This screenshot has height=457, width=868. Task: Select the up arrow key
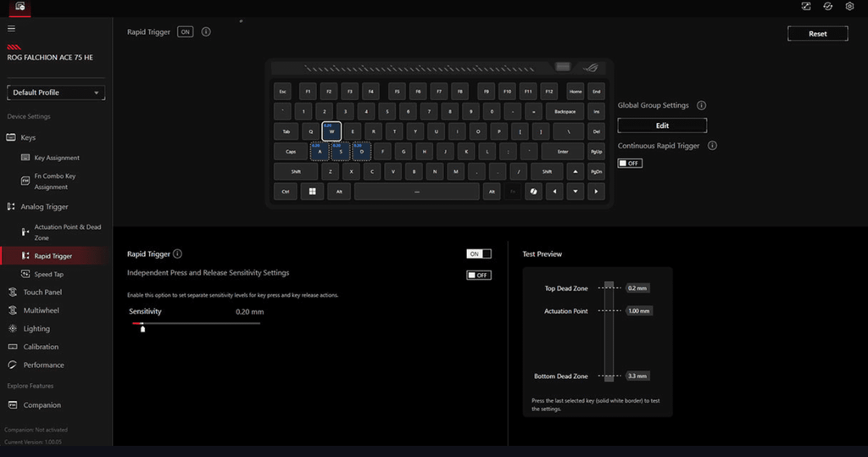pos(576,172)
